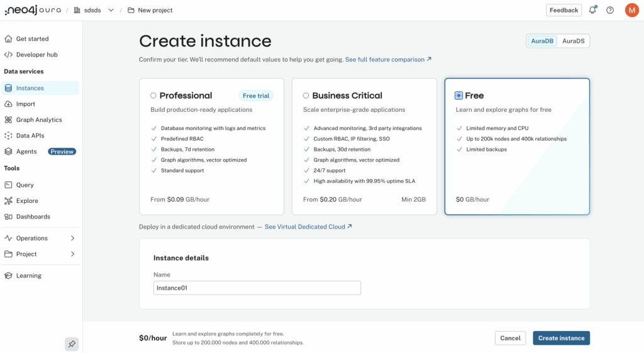Image resolution: width=644 pixels, height=353 pixels.
Task: Click the Dashboards icon in sidebar
Action: click(x=8, y=217)
